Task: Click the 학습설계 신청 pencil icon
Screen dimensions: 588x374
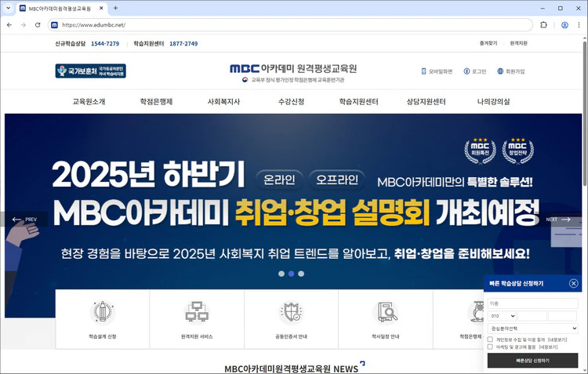Action: click(103, 312)
